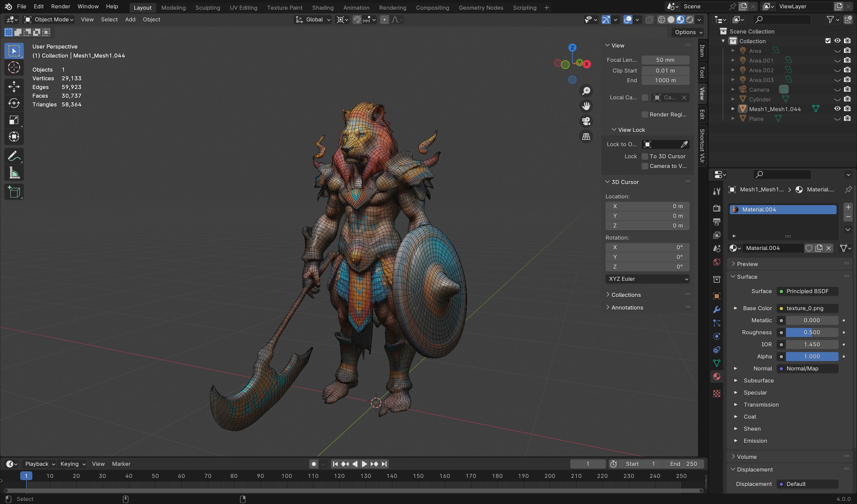This screenshot has width=857, height=504.
Task: Toggle the Local Camera checkbox
Action: point(644,98)
